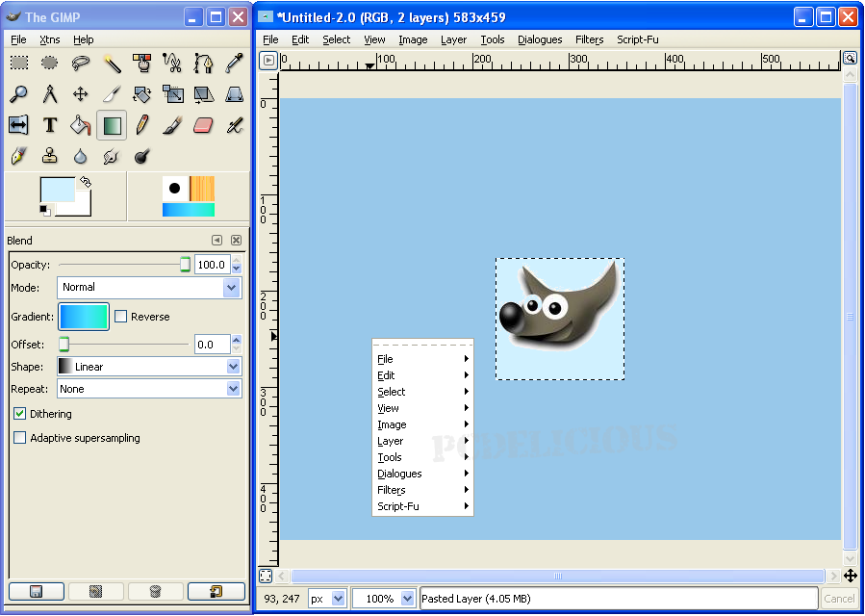The image size is (865, 616).
Task: Expand the Filters submenu in context menu
Action: tap(422, 490)
